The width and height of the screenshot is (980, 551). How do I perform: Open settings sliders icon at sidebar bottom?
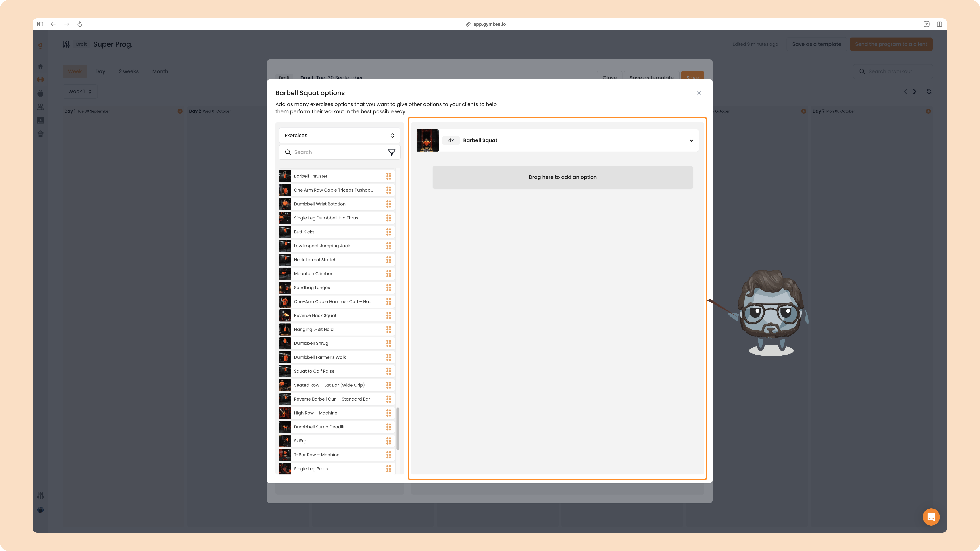(40, 495)
